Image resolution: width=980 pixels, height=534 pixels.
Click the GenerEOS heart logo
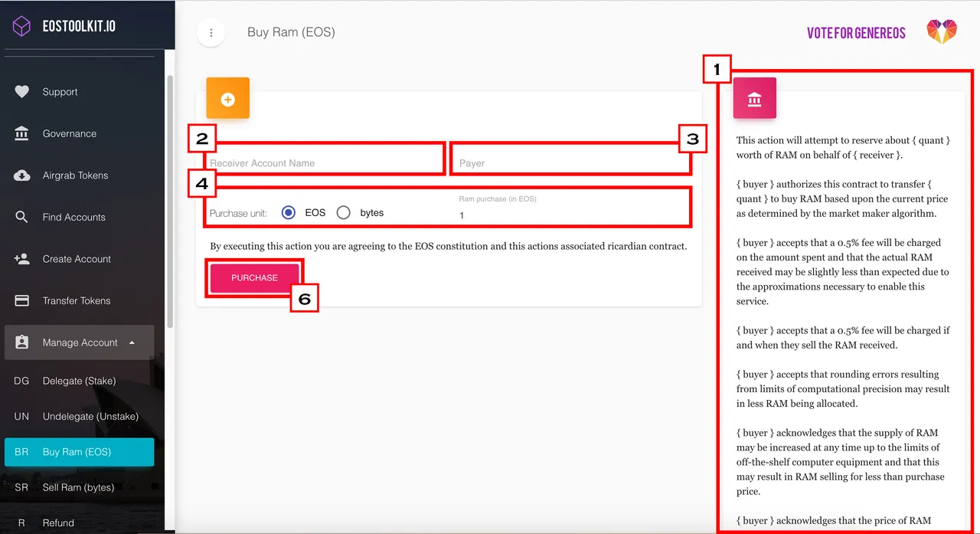(941, 31)
